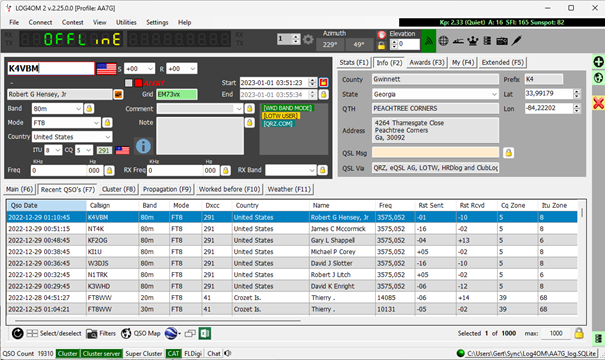Screen dimensions: 605x360
Task: Toggle the Band lock
Action: coord(89,109)
